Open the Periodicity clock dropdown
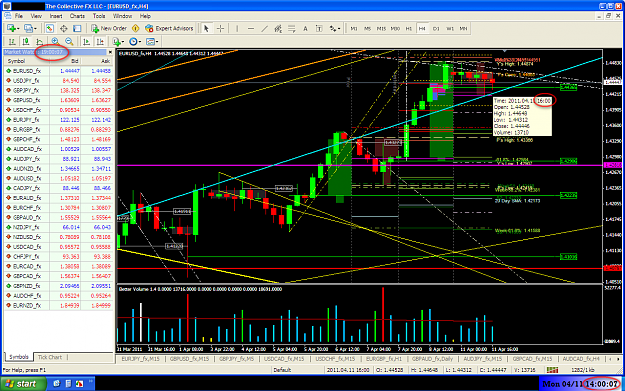The height and width of the screenshot is (391, 625). coord(135,41)
